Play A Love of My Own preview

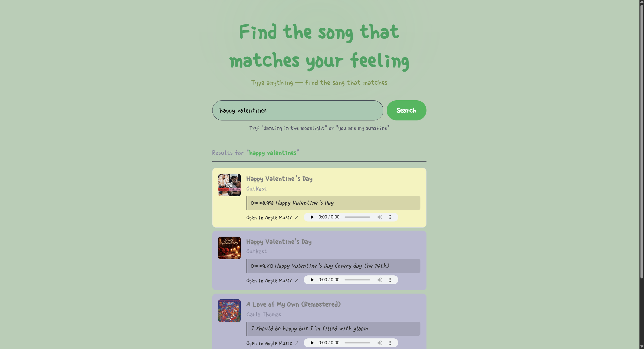coord(312,343)
